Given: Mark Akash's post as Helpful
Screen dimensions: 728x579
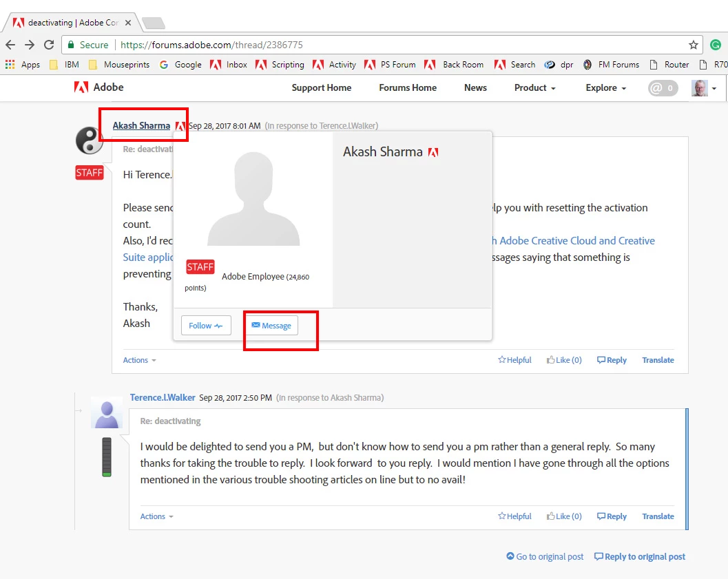Looking at the screenshot, I should (514, 360).
